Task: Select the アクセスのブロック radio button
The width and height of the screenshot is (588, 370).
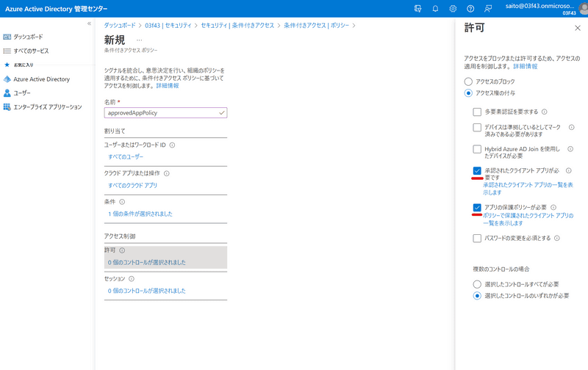Action: point(468,81)
